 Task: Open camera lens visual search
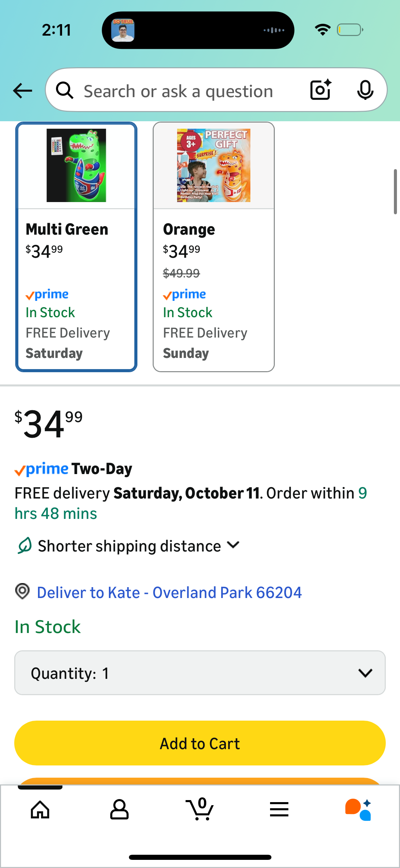coord(320,90)
